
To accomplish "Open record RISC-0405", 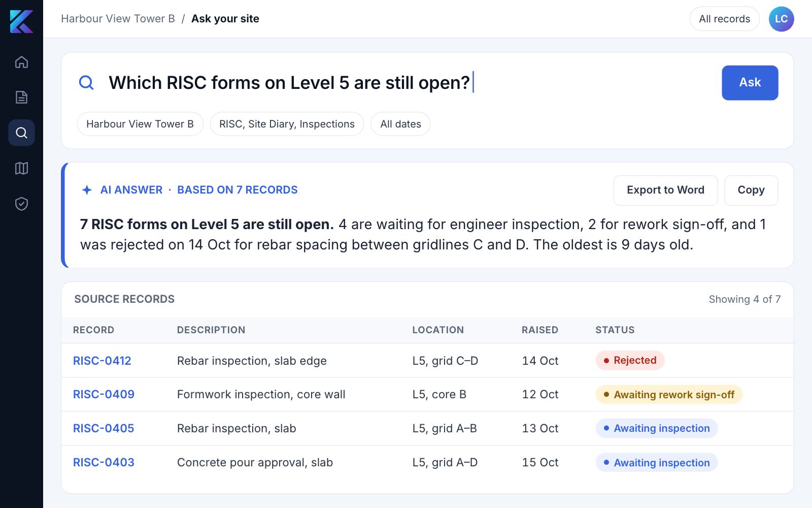I will pos(104,428).
